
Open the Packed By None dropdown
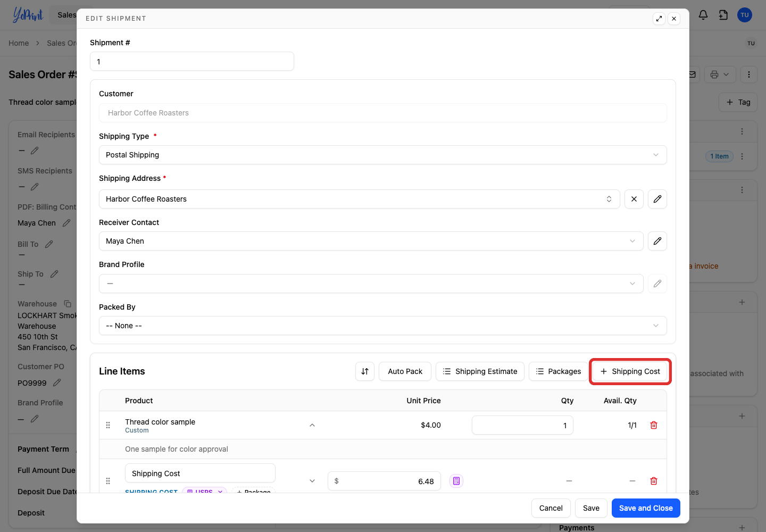383,326
